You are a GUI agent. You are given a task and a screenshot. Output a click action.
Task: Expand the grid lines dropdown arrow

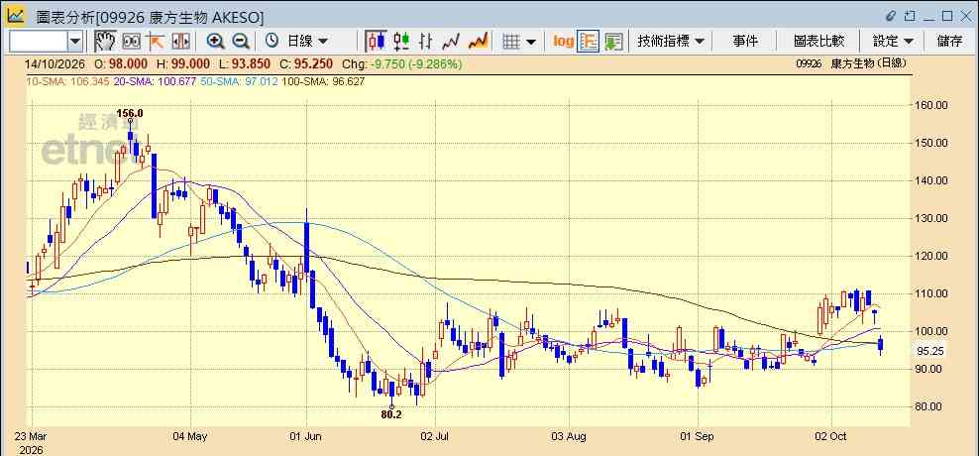point(531,42)
